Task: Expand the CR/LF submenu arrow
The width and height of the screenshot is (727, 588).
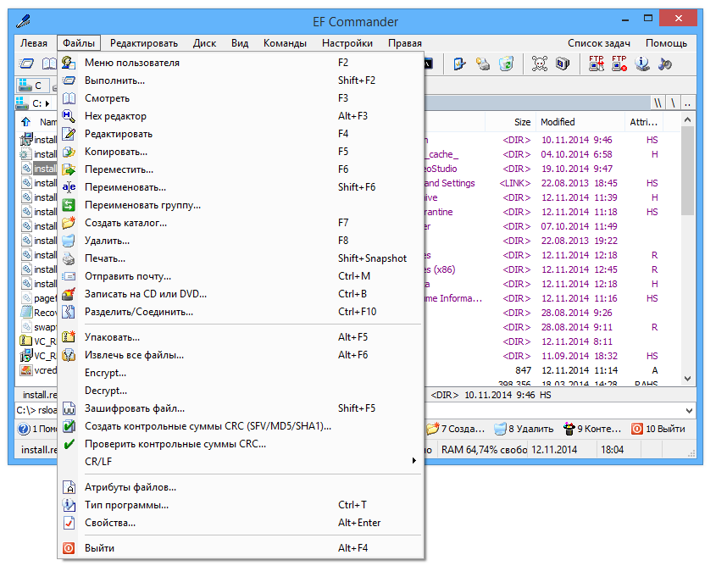Action: pos(413,461)
